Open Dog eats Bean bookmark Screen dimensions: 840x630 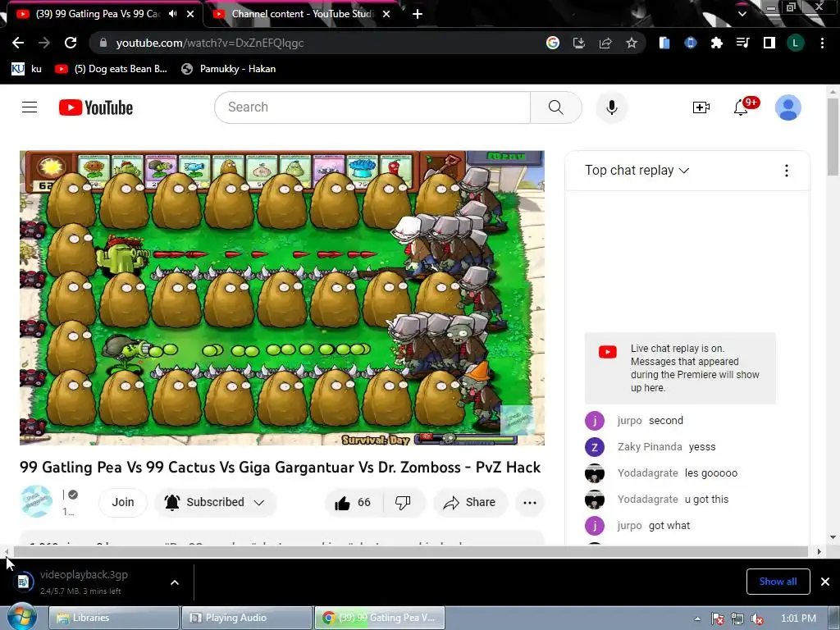pyautogui.click(x=112, y=69)
